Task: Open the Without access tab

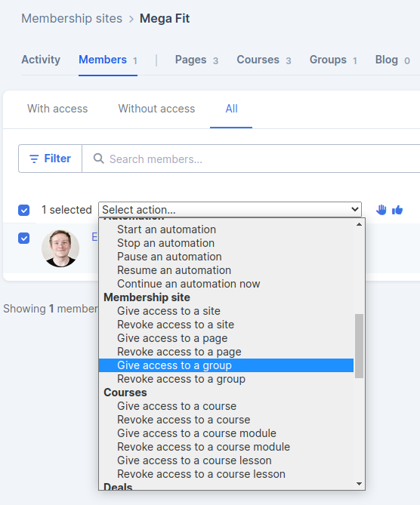Action: 156,109
